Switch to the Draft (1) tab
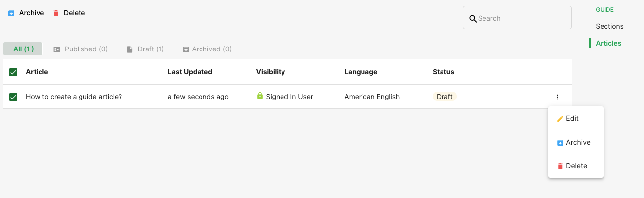 (x=145, y=49)
